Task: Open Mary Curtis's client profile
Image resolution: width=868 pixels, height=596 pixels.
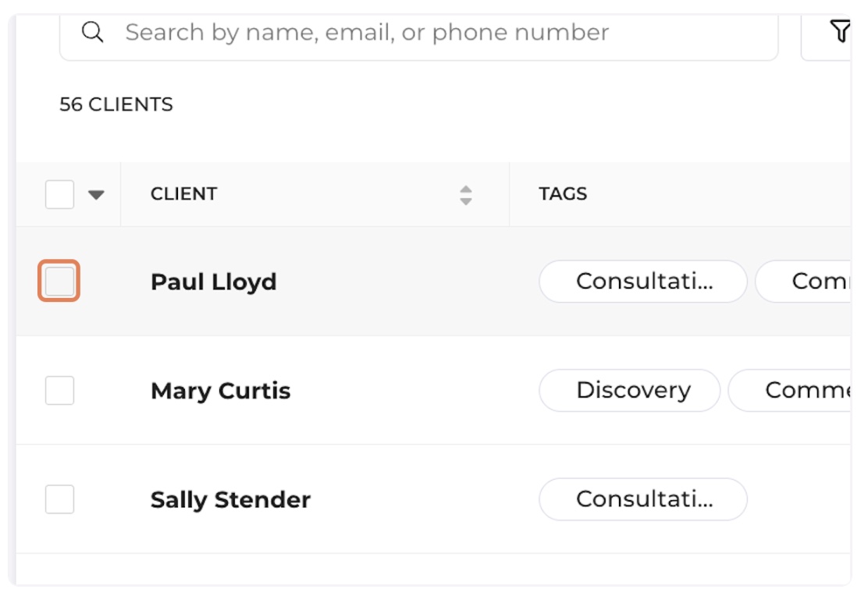Action: (220, 391)
